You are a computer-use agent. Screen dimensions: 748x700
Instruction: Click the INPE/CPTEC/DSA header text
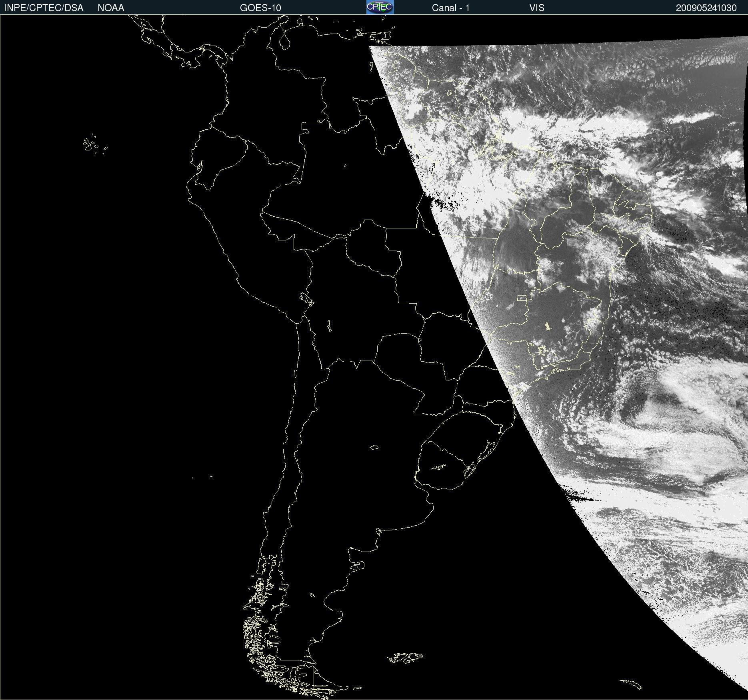(x=44, y=8)
